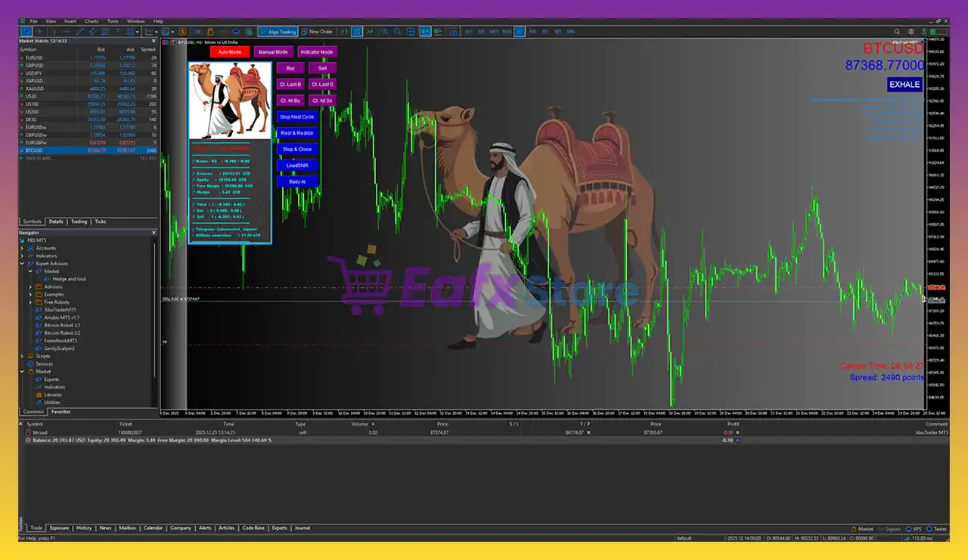This screenshot has width=968, height=560.
Task: Close the Navigator panel with X
Action: pos(154,233)
